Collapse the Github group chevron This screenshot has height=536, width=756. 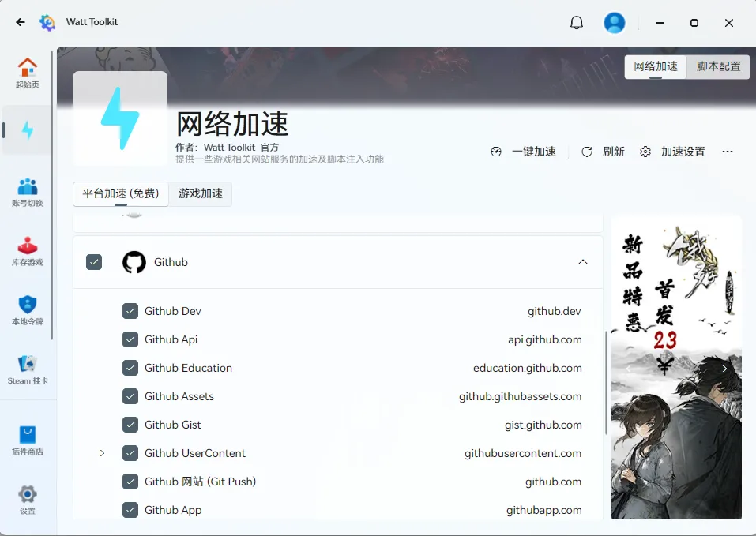583,262
